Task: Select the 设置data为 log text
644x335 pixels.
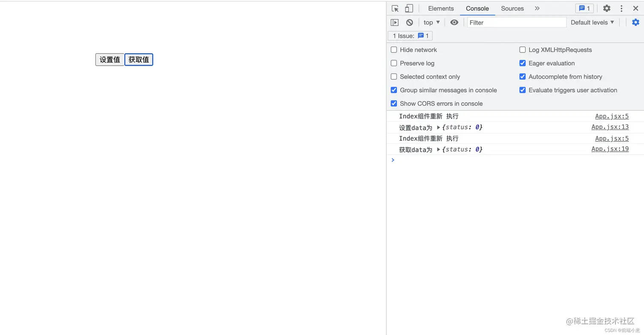Action: coord(416,127)
